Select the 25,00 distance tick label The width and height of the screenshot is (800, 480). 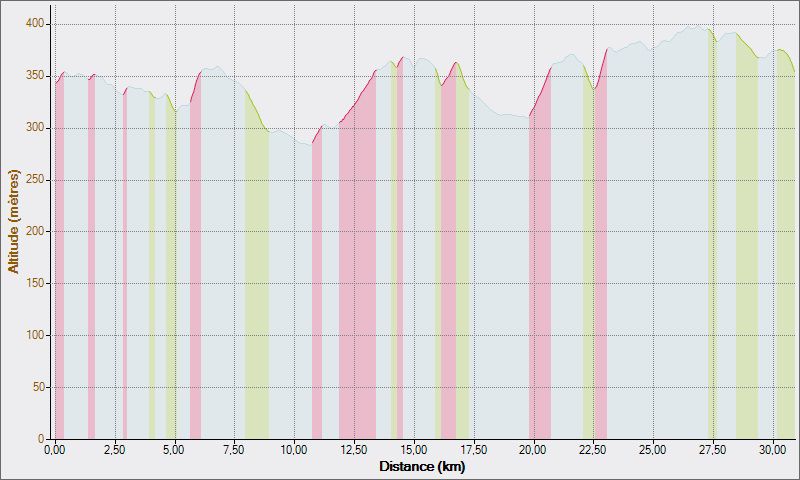(653, 451)
